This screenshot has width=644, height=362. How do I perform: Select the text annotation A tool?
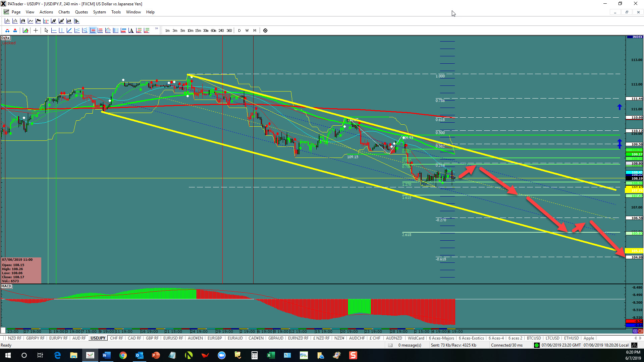131,31
